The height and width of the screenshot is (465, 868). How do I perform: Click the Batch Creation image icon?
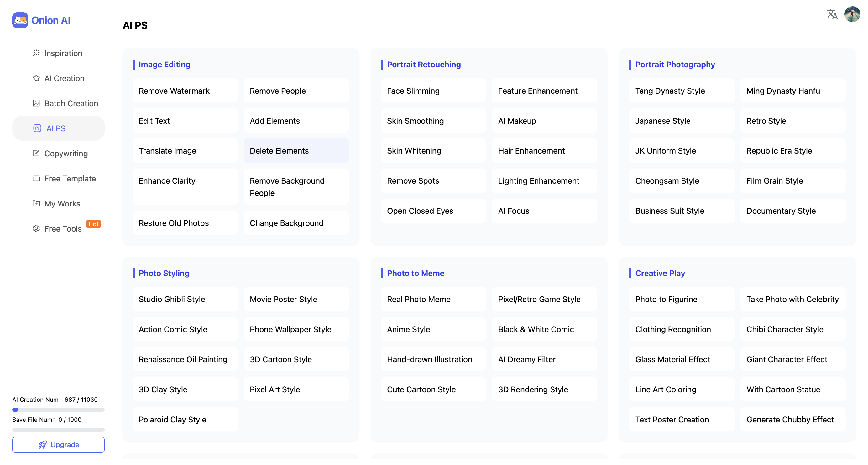pos(36,103)
